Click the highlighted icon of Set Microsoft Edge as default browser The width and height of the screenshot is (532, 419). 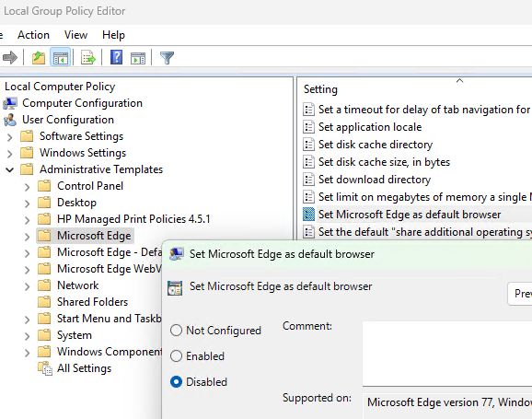308,215
